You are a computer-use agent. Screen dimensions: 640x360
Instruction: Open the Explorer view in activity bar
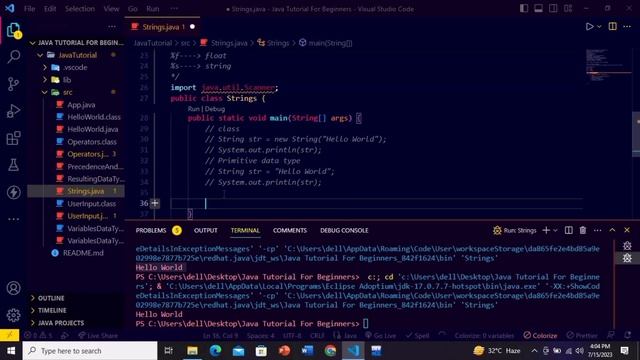coord(13,30)
